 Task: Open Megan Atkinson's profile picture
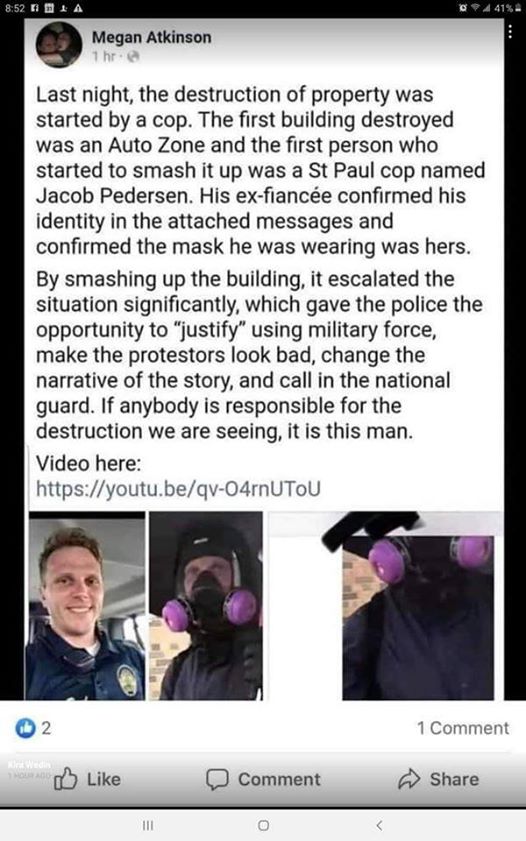(x=59, y=45)
